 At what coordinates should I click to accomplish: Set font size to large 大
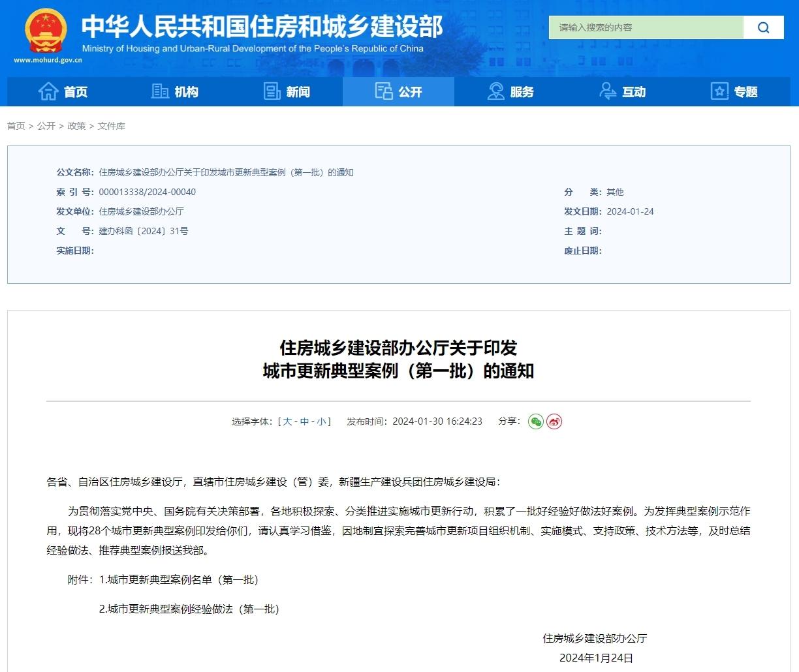(287, 421)
